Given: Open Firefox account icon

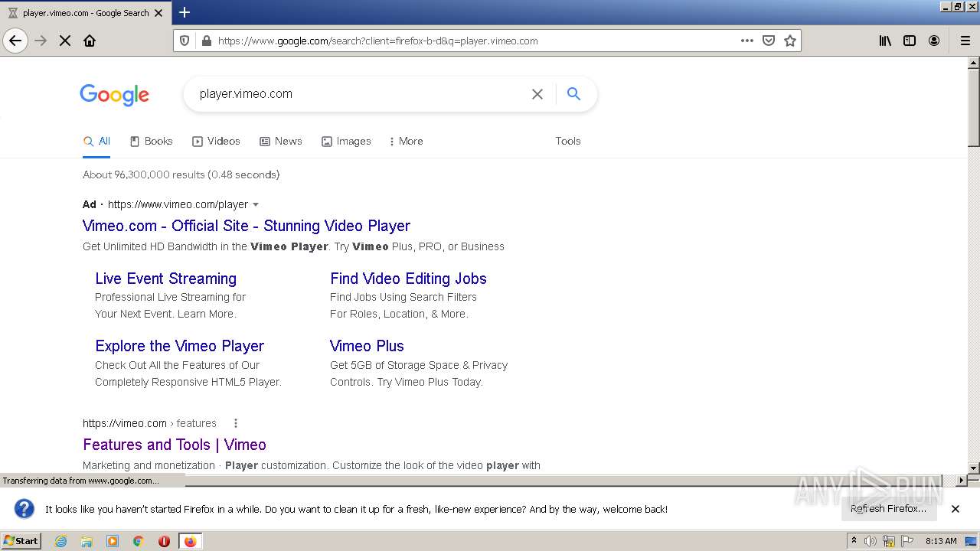Looking at the screenshot, I should coord(934,41).
